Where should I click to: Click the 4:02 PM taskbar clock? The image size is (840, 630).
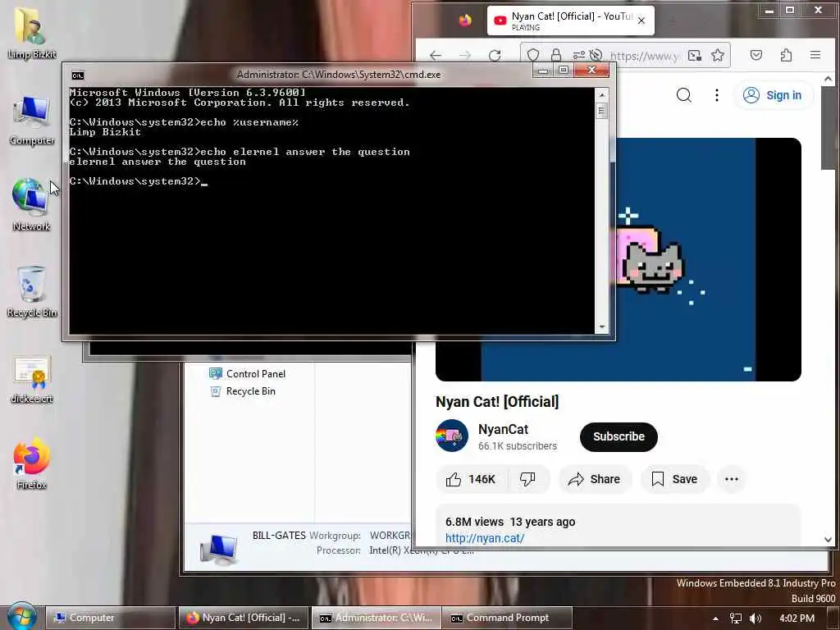click(x=797, y=619)
